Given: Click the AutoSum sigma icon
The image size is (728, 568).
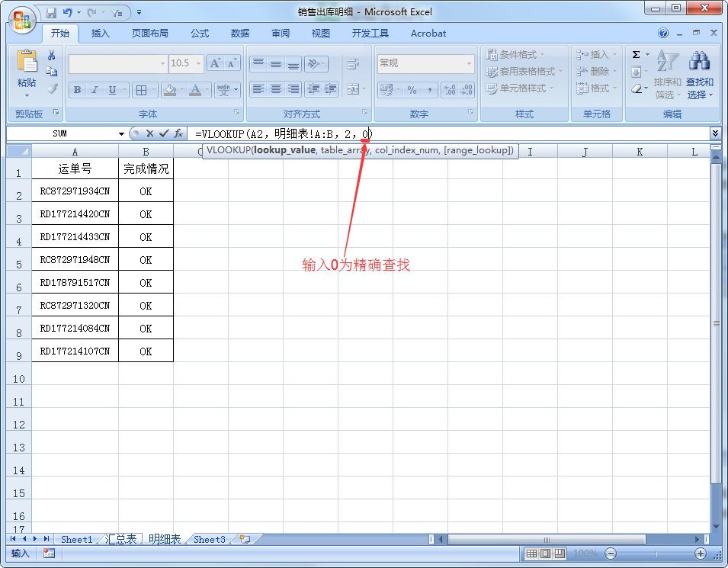Looking at the screenshot, I should tap(636, 53).
